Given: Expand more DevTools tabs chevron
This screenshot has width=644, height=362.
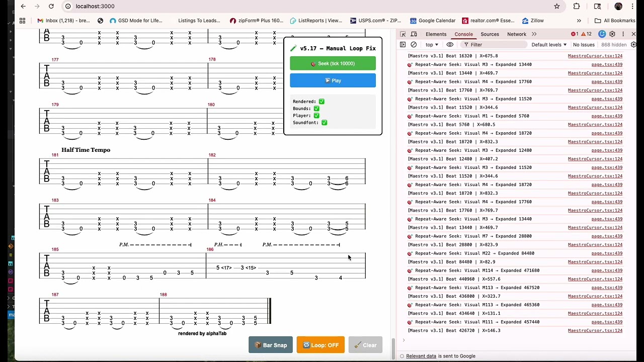Looking at the screenshot, I should [534, 34].
